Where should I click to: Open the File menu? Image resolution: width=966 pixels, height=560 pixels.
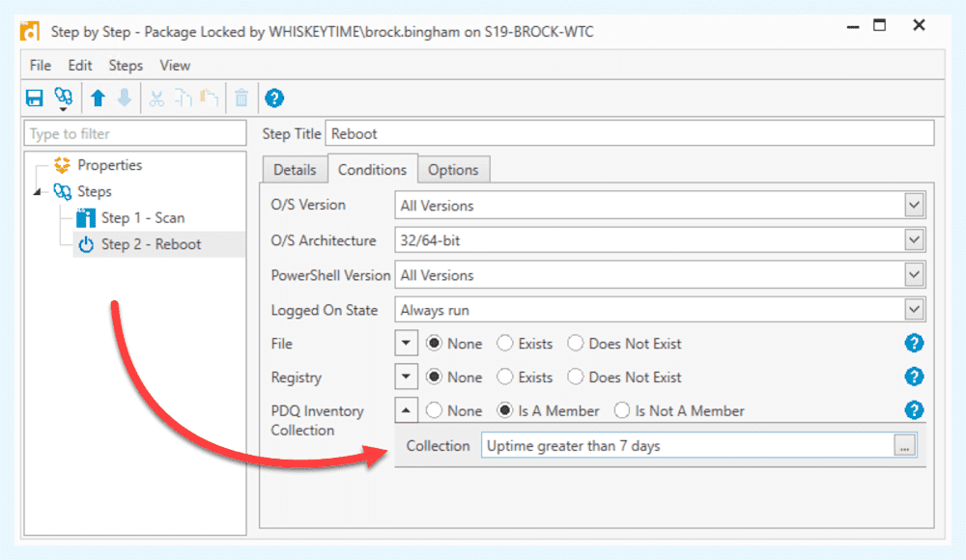pos(41,66)
